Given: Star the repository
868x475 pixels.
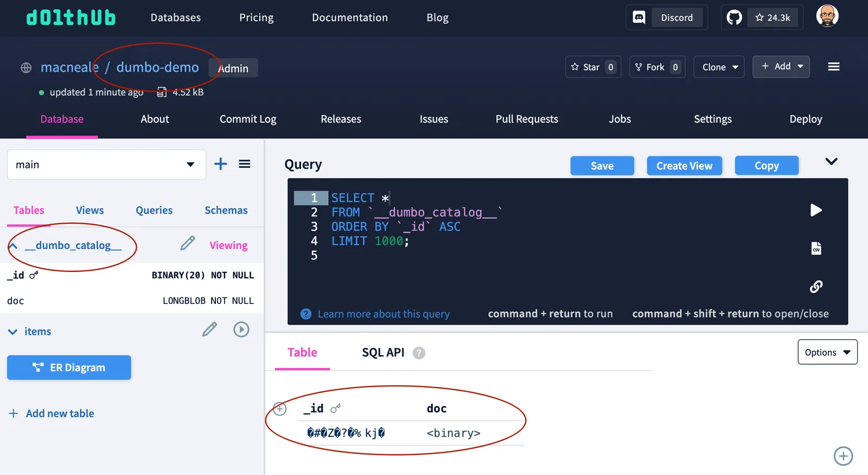Looking at the screenshot, I should click(x=593, y=67).
